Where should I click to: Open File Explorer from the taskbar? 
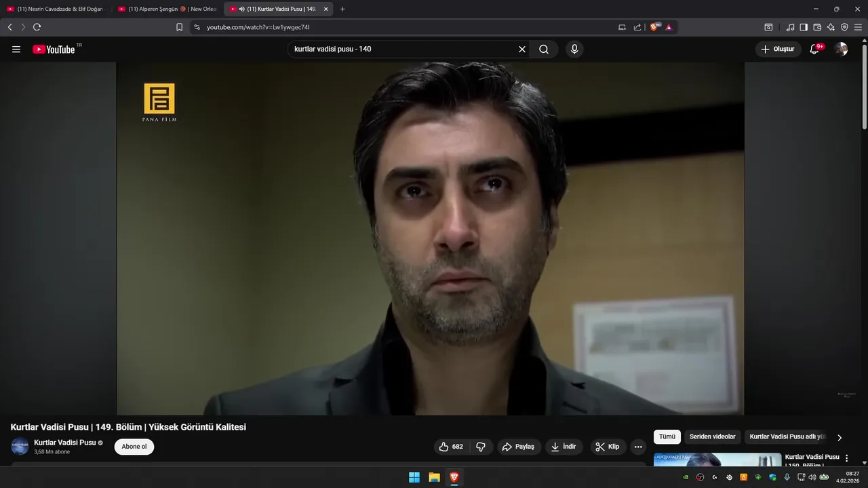tap(434, 477)
